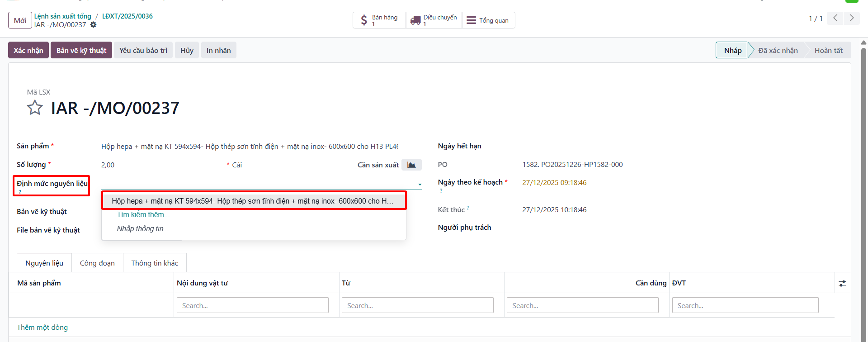Click the Bản vẽ kỹ thuật button
This screenshot has width=868, height=342.
(81, 50)
